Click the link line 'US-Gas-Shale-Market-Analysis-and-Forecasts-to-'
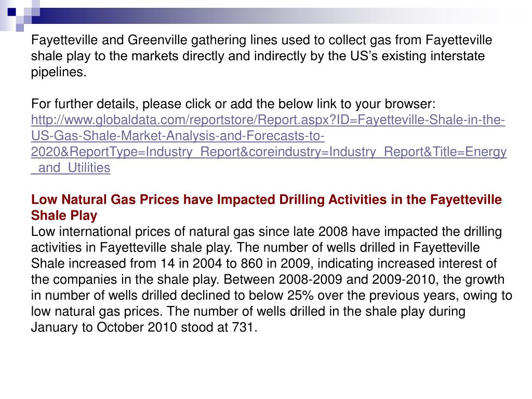 pyautogui.click(x=178, y=136)
